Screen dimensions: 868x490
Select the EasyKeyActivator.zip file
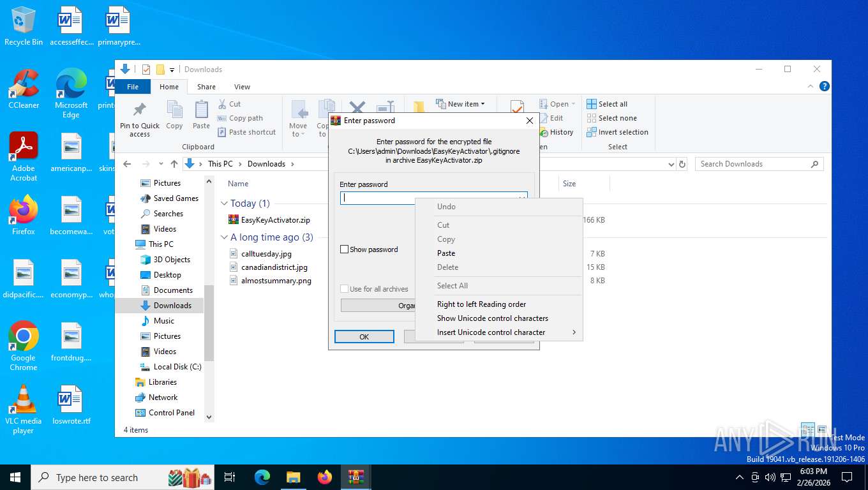269,220
